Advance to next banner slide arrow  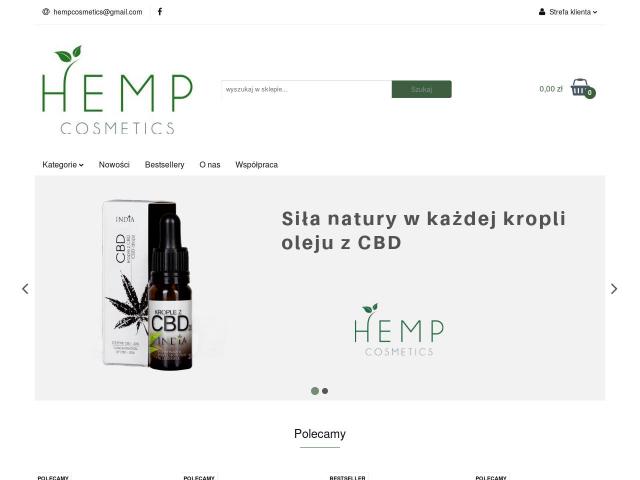tap(614, 289)
